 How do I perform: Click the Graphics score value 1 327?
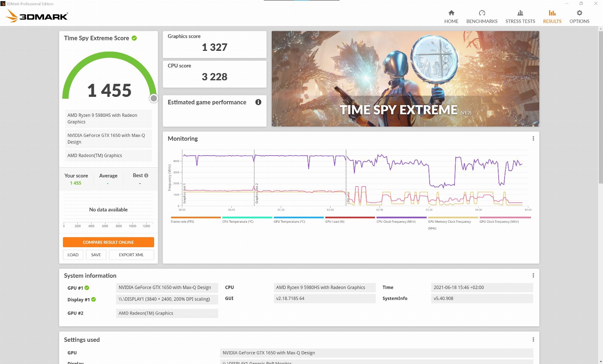pyautogui.click(x=214, y=47)
